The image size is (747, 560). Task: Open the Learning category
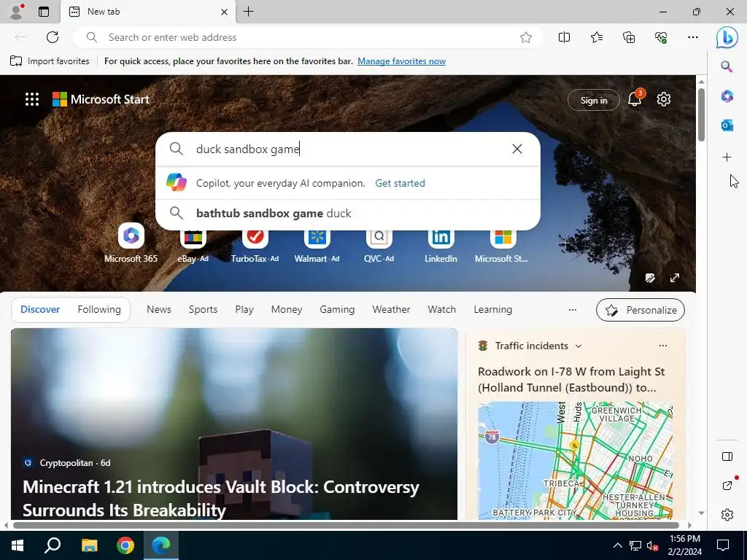pyautogui.click(x=492, y=309)
